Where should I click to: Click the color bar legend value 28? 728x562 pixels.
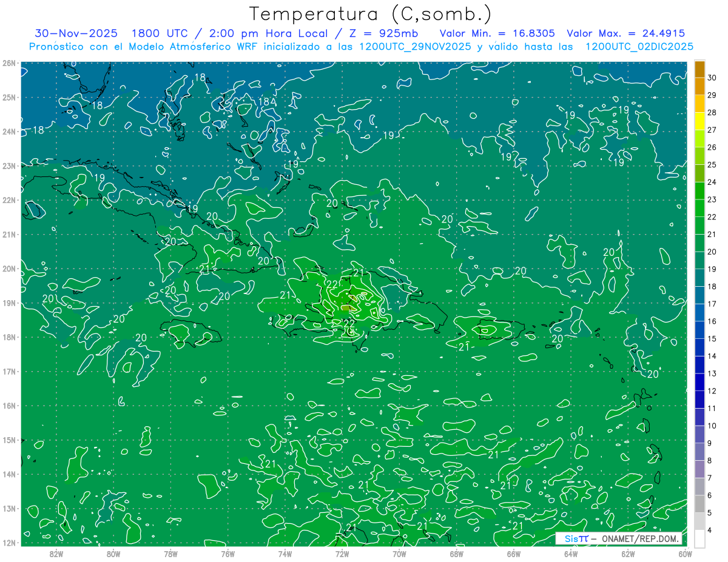711,113
